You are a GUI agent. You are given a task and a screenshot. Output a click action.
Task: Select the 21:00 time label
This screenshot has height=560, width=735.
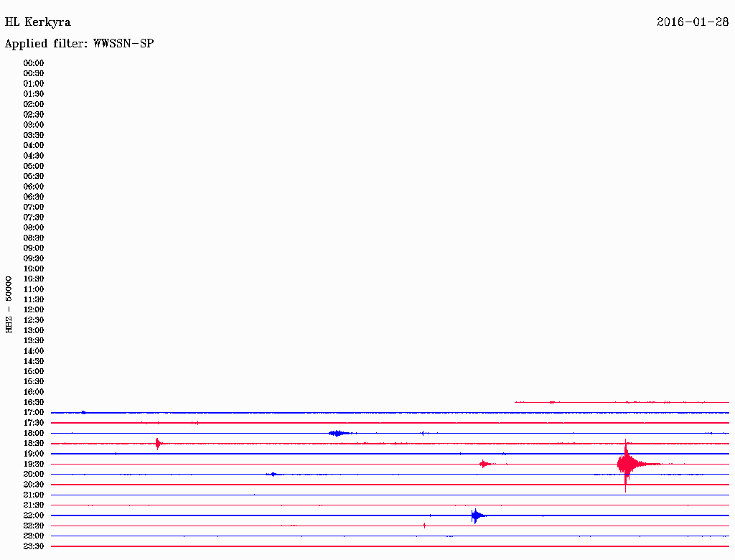click(34, 495)
